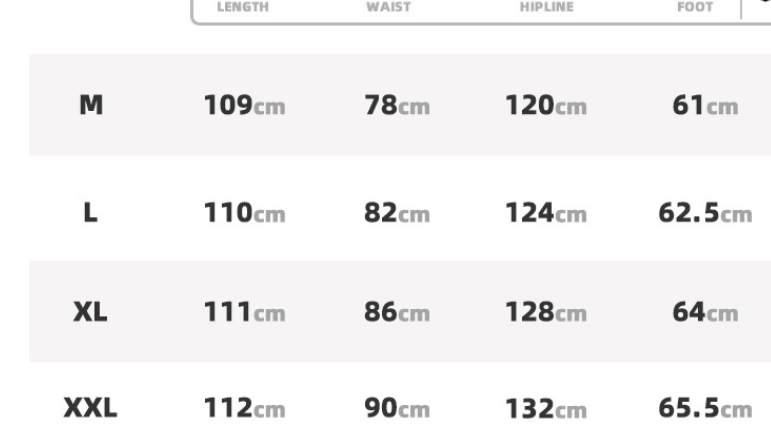
Task: Click the FOOT column header
Action: (695, 7)
